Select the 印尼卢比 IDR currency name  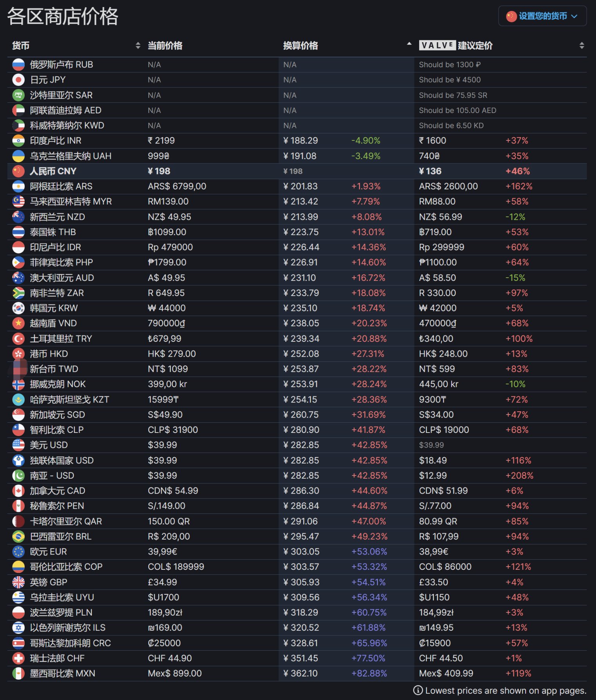click(56, 247)
